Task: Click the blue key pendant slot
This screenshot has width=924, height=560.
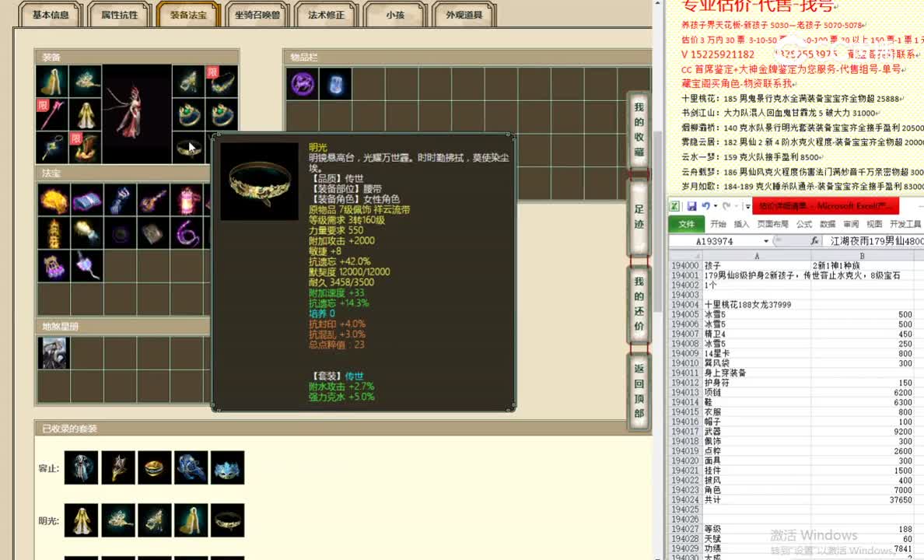Action: coord(52,147)
